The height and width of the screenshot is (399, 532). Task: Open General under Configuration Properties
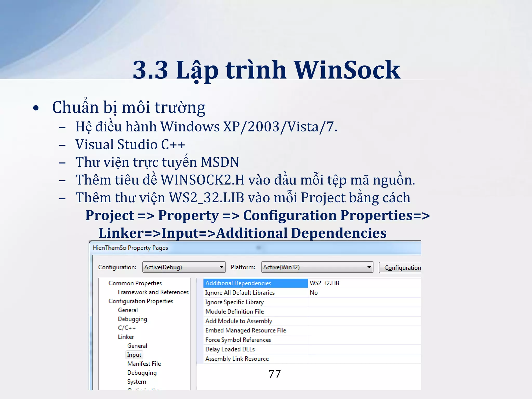pos(128,310)
